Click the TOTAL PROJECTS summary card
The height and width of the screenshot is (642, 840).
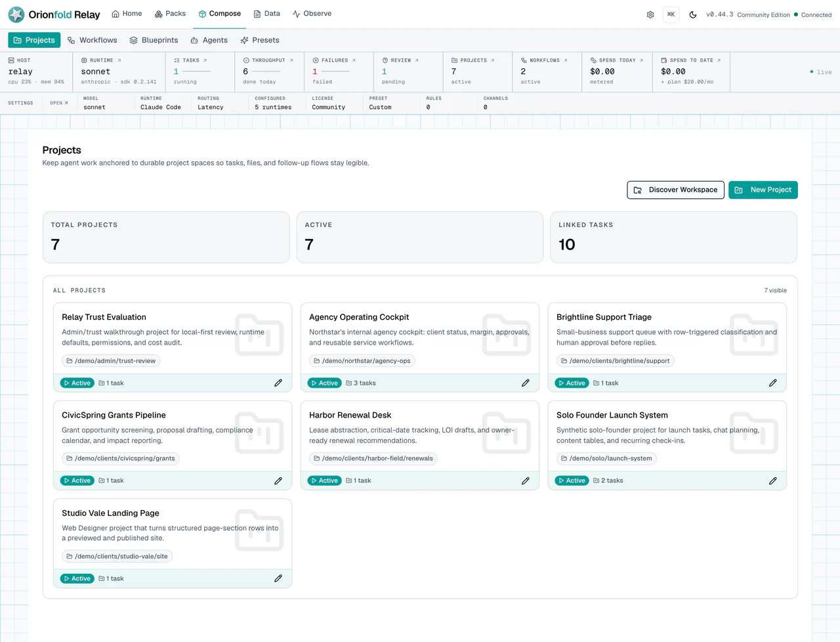[166, 237]
